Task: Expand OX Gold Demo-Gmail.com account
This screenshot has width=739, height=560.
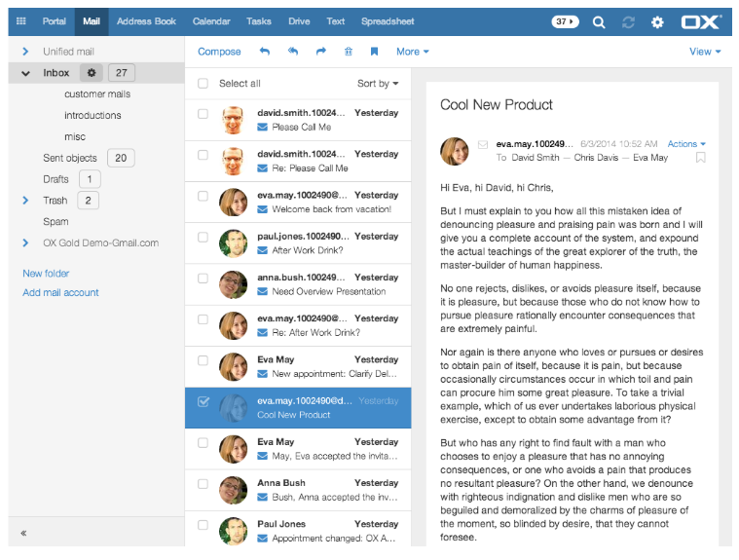Action: point(25,243)
